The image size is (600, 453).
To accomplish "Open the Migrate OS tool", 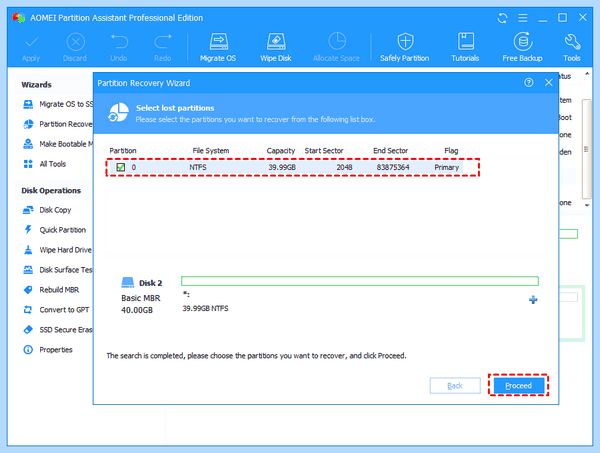I will 218,48.
